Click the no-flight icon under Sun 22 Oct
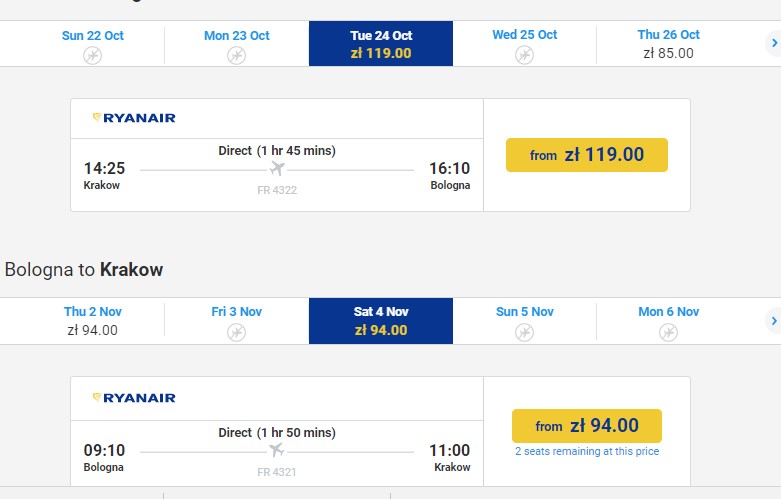 click(92, 56)
